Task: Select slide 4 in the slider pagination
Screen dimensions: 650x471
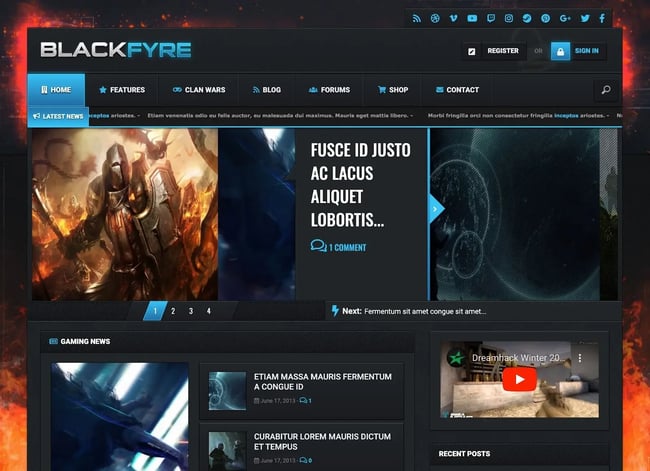Action: coord(209,311)
